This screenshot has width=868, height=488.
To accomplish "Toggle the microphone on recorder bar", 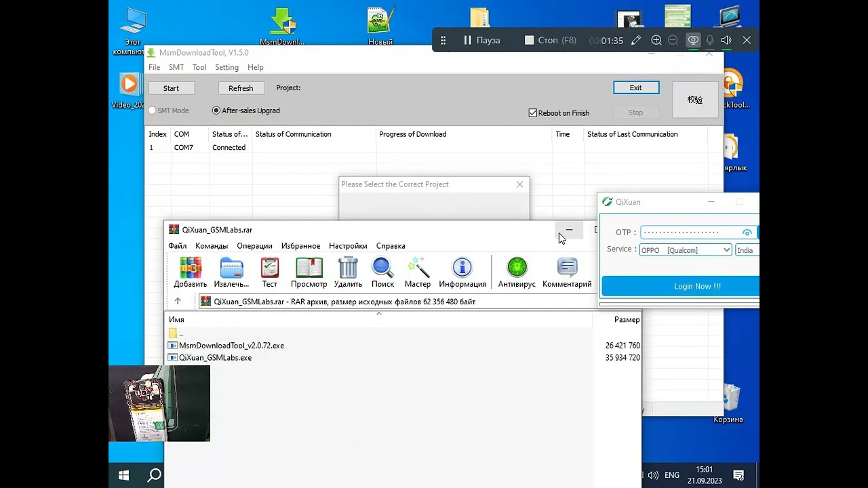I will tap(710, 40).
